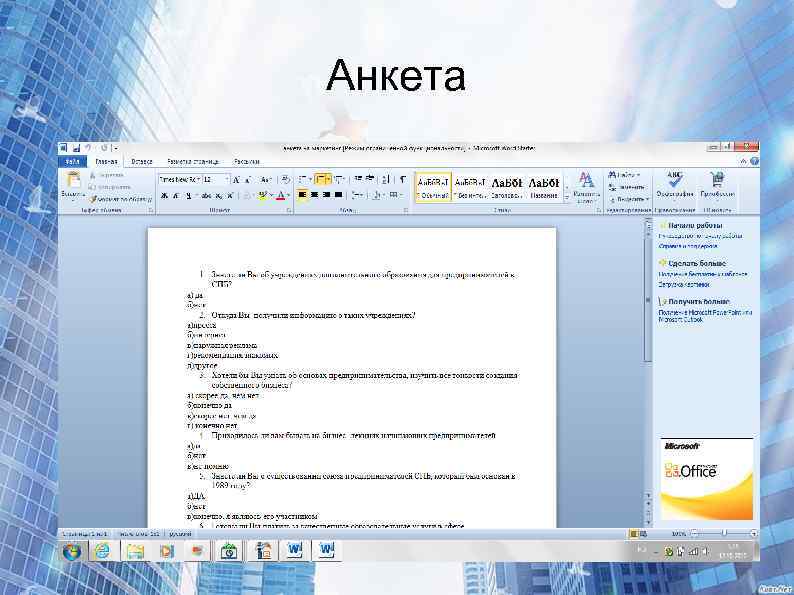
Task: Click the Clear Formatting icon
Action: (285, 180)
